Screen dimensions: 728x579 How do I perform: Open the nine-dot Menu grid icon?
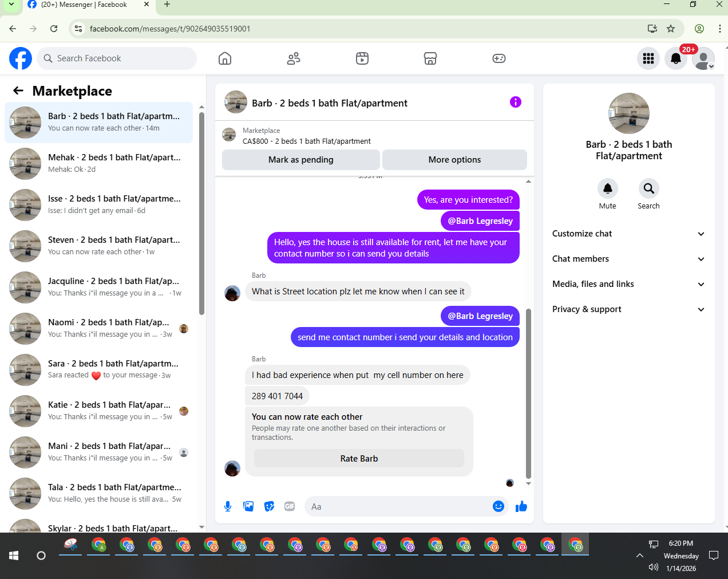648,58
